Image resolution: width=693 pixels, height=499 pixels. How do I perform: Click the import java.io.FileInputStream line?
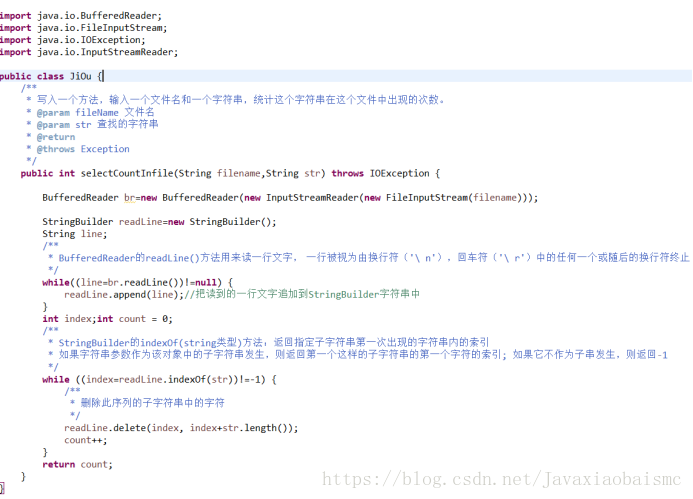click(x=84, y=28)
